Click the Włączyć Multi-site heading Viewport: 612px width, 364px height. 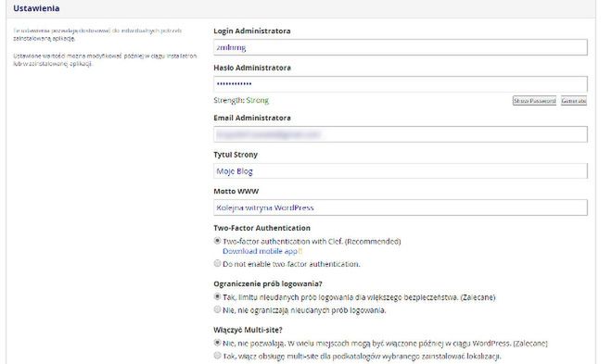point(248,330)
